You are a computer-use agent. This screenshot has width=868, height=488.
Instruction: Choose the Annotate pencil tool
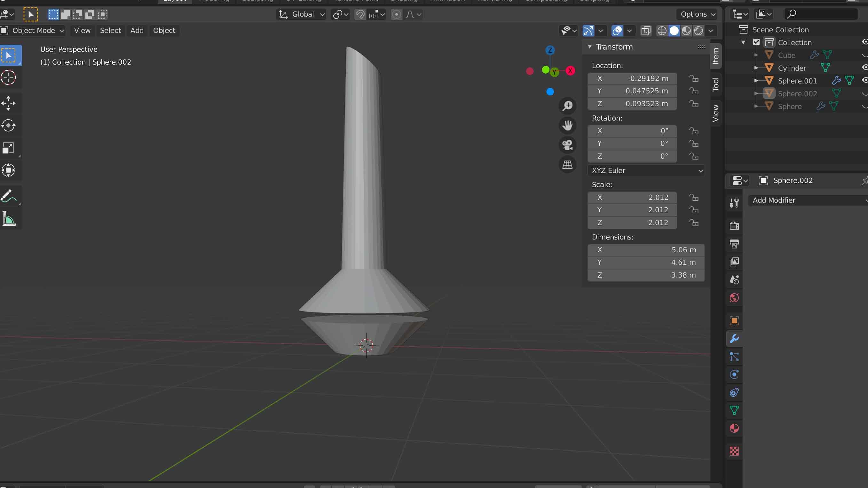pos(8,196)
